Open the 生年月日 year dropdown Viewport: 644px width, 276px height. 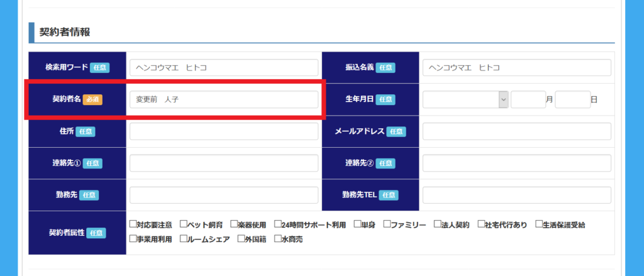[466, 99]
